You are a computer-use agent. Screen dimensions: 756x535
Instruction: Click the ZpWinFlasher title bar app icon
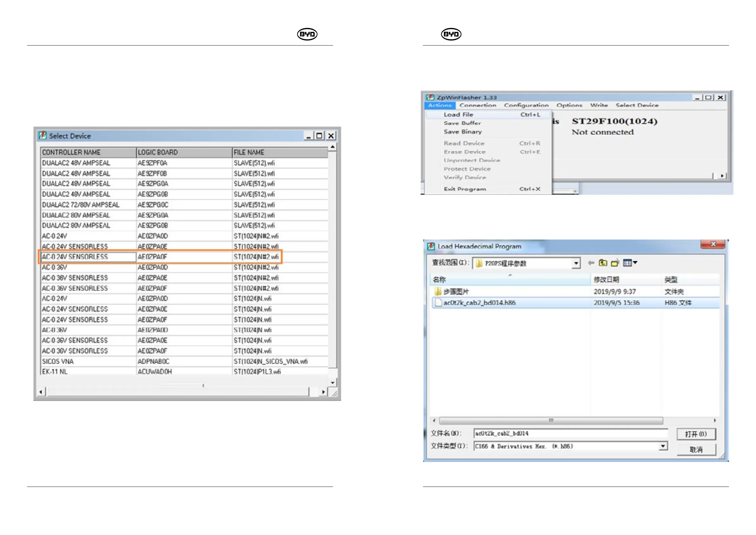(x=430, y=98)
